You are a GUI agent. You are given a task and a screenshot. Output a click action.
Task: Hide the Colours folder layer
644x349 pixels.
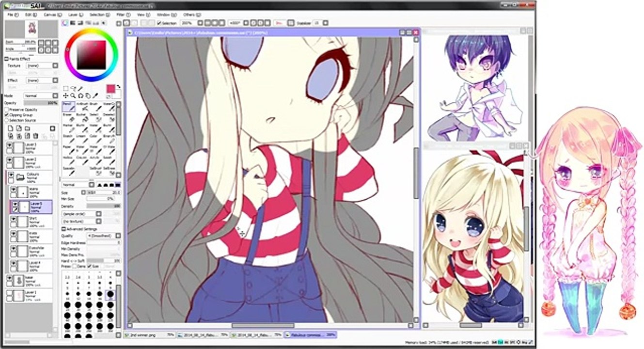point(11,174)
